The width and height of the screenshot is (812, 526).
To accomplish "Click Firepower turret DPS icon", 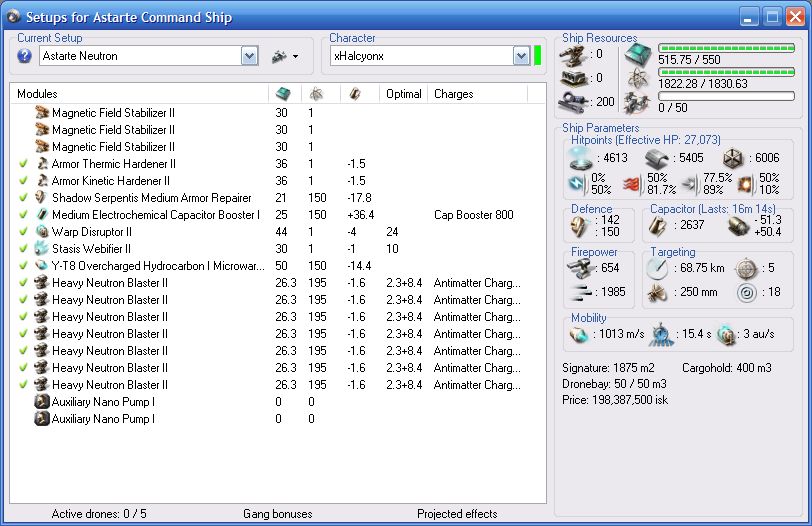I will [581, 268].
